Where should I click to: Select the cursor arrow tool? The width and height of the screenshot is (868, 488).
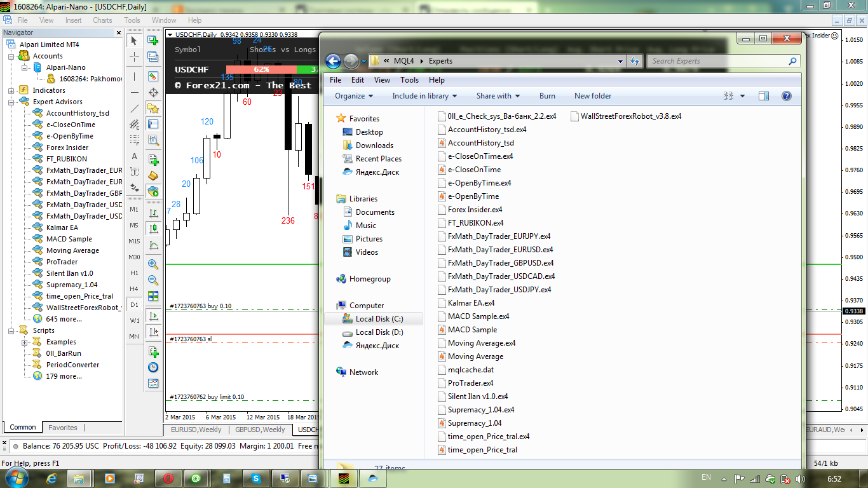pos(134,41)
